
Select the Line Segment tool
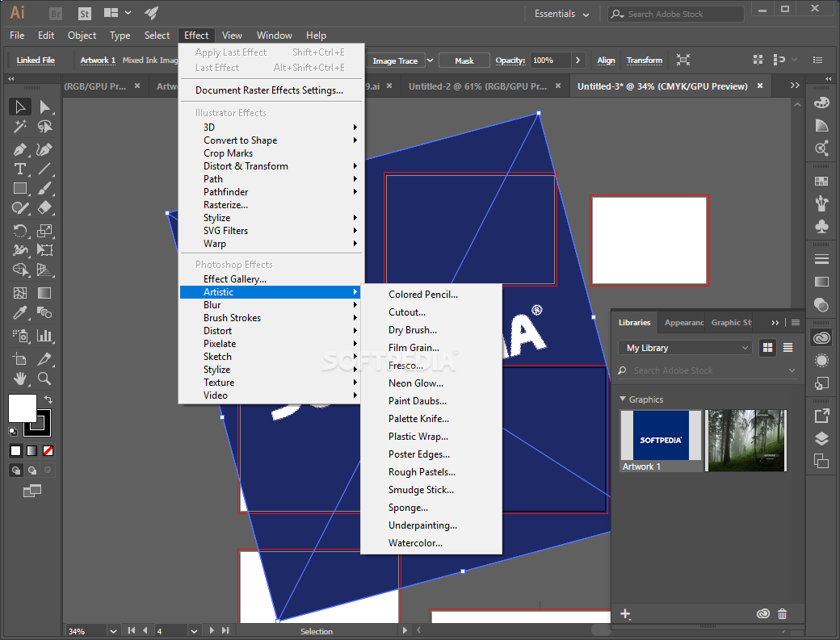pyautogui.click(x=44, y=169)
